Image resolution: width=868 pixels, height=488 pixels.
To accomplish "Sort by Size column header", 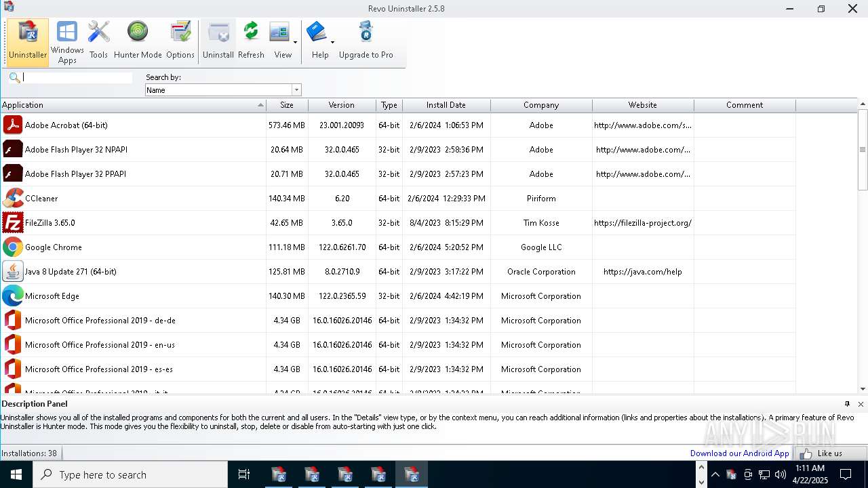I will 287,105.
